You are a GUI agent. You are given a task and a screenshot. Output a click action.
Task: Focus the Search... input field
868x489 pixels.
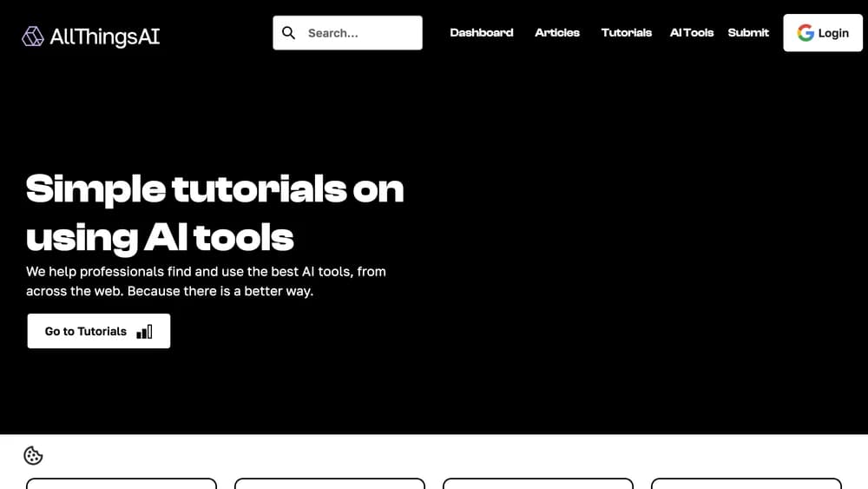tap(347, 33)
